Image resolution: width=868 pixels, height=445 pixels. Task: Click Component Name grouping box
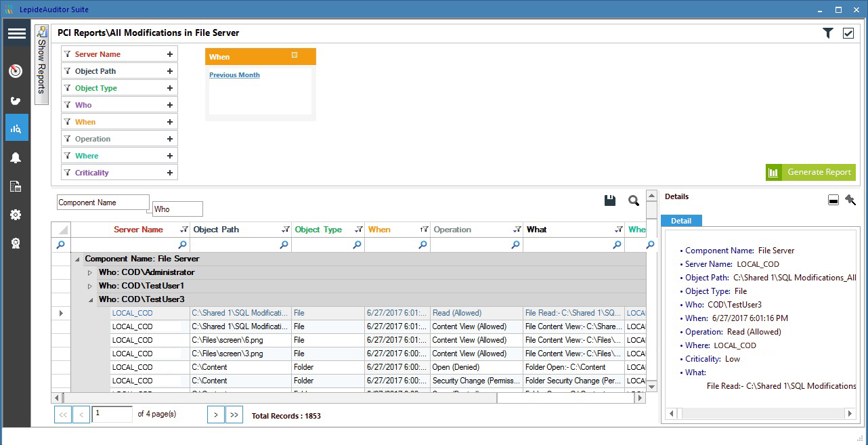(103, 203)
